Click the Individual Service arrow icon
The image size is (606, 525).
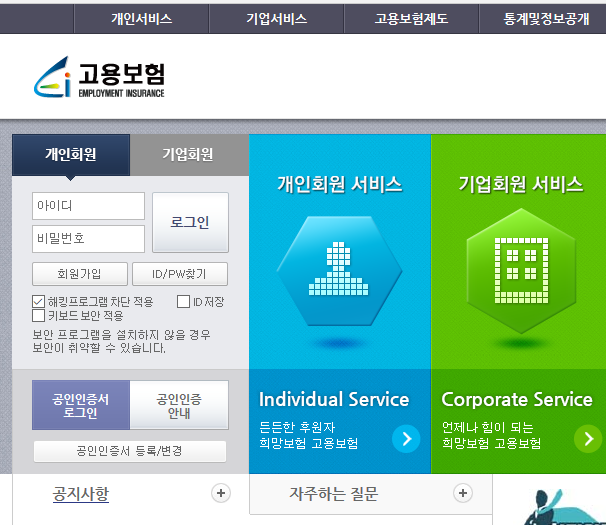point(406,439)
